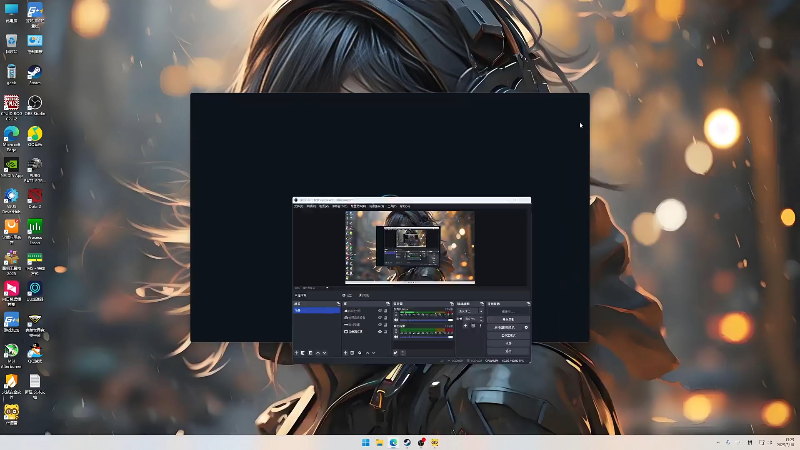This screenshot has width=800, height=450.
Task: Open Dota 2 desktop shortcut
Action: pos(35,198)
